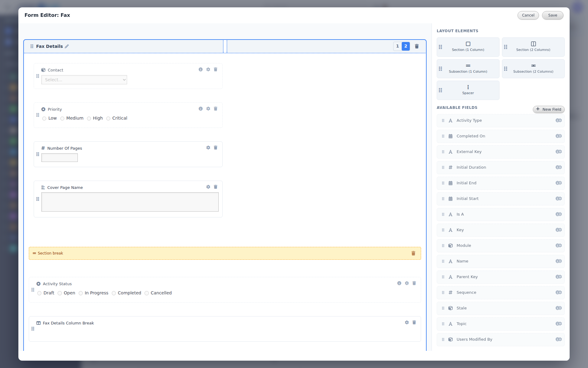The width and height of the screenshot is (588, 368).
Task: Click the Section (2 Columns) layout element
Action: [x=533, y=47]
